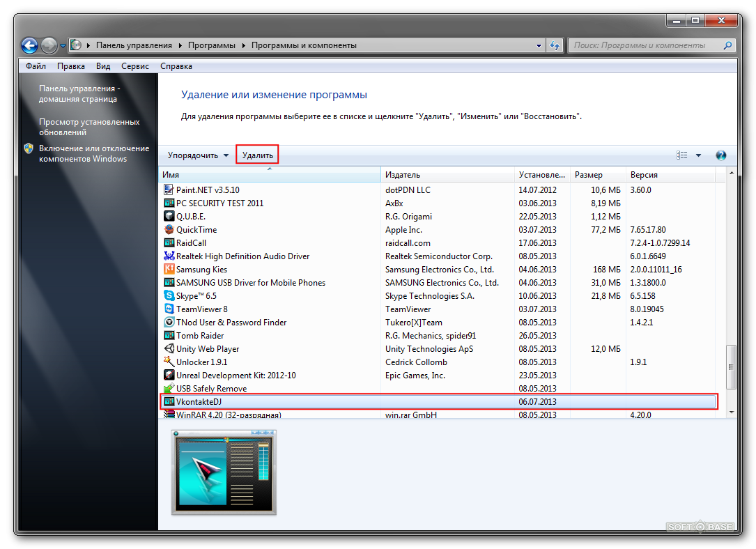Sort by the Размер column header
Screen dimensions: 756x549
[x=599, y=174]
